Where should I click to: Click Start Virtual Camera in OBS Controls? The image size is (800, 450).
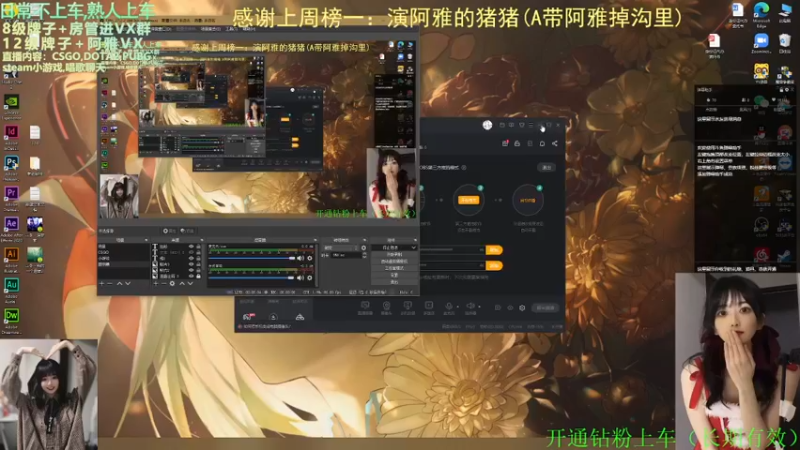pyautogui.click(x=394, y=261)
